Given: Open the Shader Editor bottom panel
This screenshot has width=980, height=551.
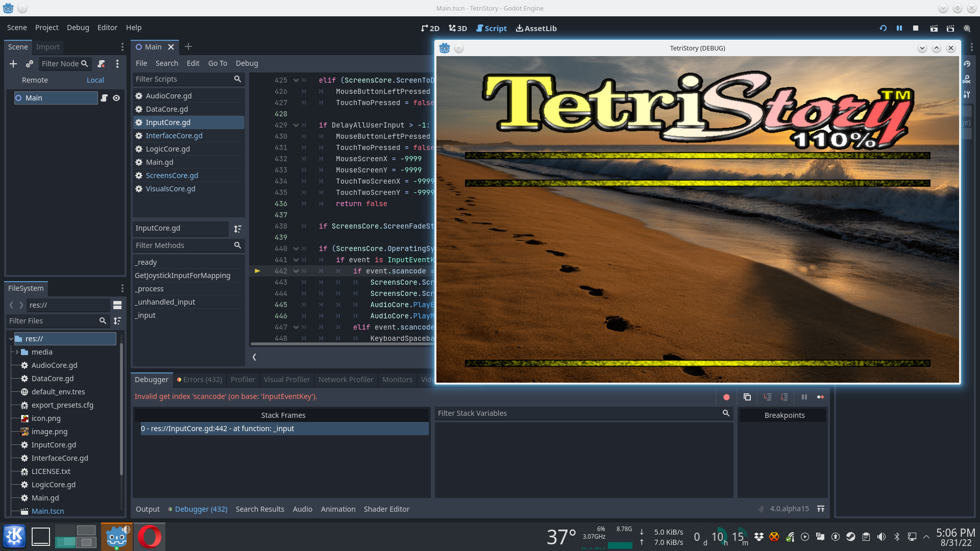Looking at the screenshot, I should (x=386, y=509).
